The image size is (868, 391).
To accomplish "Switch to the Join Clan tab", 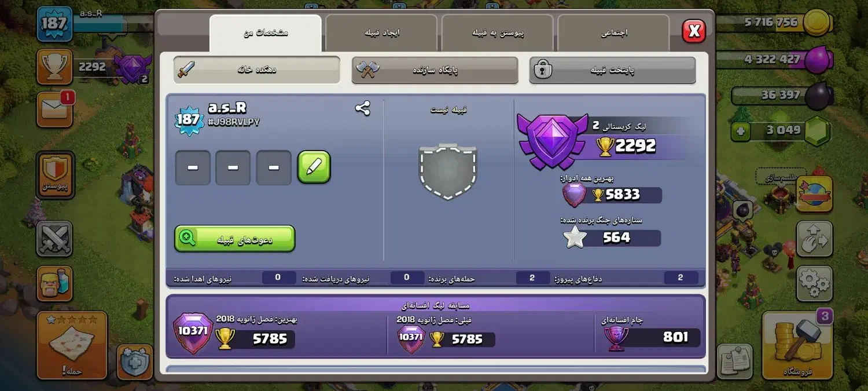I will click(498, 33).
